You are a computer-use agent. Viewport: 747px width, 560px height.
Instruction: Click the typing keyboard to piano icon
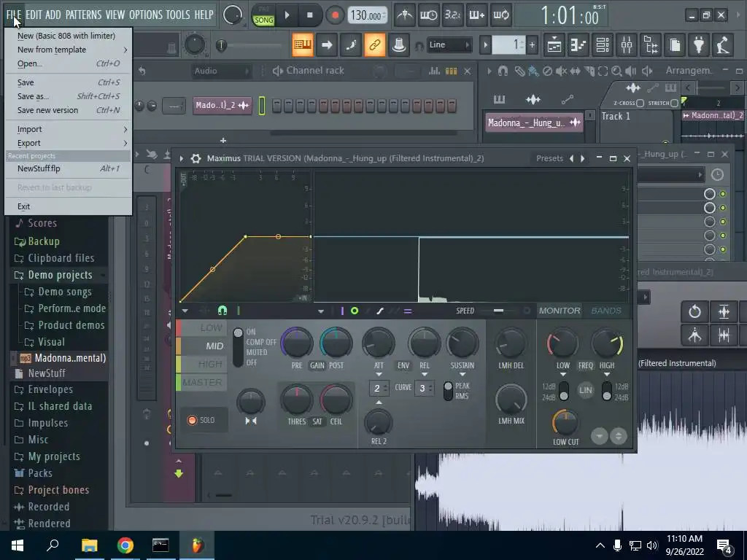pyautogui.click(x=303, y=45)
